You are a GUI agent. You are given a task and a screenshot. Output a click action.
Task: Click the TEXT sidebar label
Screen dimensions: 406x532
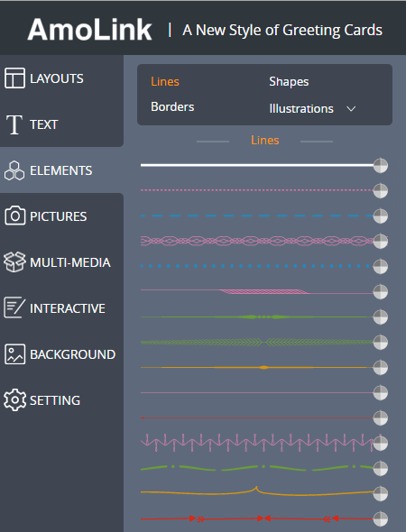[44, 124]
